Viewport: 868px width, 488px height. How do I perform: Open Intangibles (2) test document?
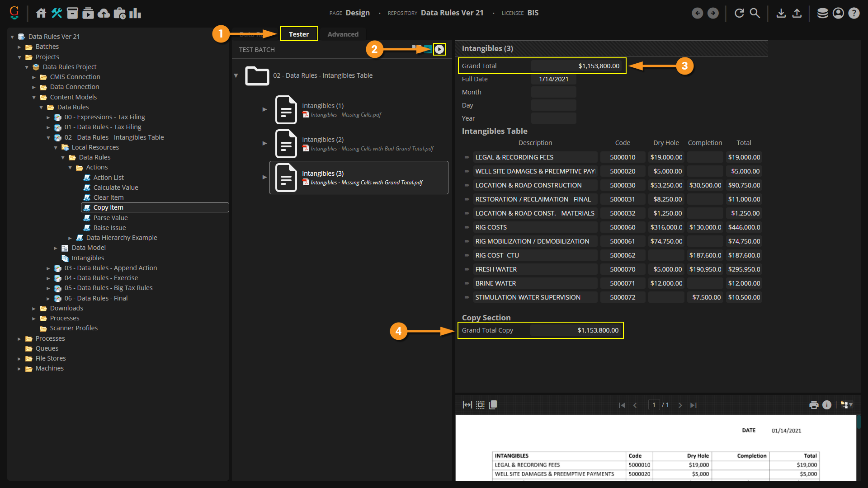[x=323, y=140]
